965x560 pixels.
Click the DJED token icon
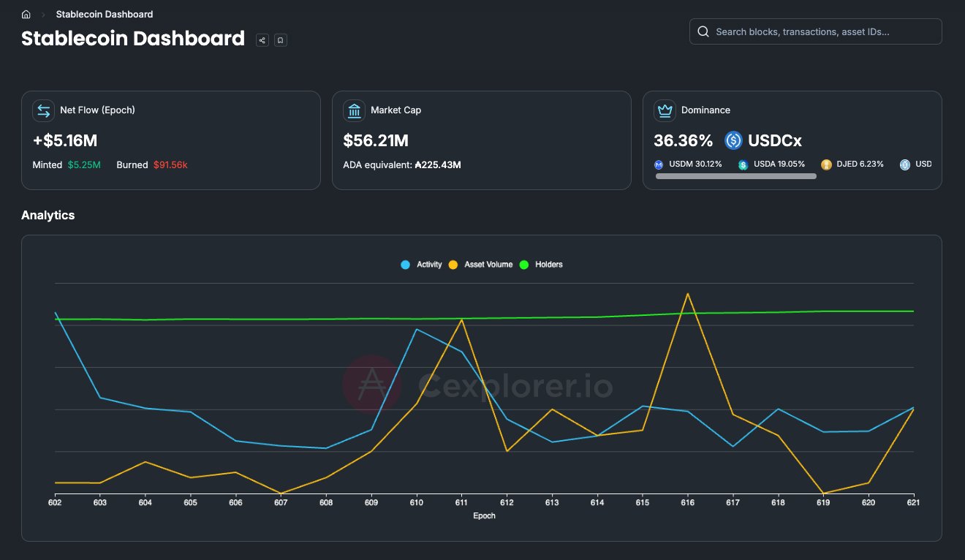826,164
